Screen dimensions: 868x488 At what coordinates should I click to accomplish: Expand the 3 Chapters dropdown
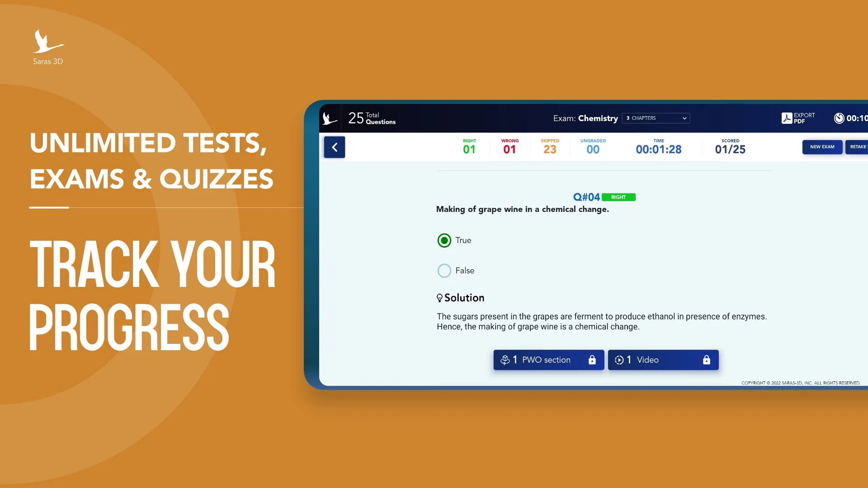coord(655,118)
